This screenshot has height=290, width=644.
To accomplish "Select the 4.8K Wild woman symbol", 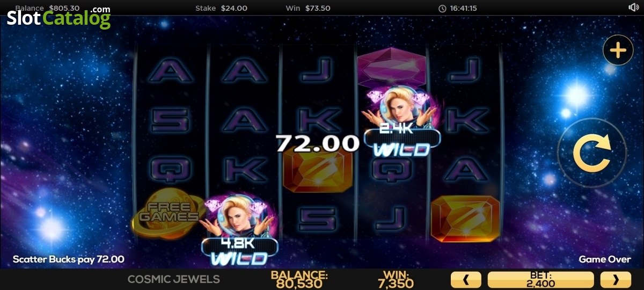I will (239, 231).
